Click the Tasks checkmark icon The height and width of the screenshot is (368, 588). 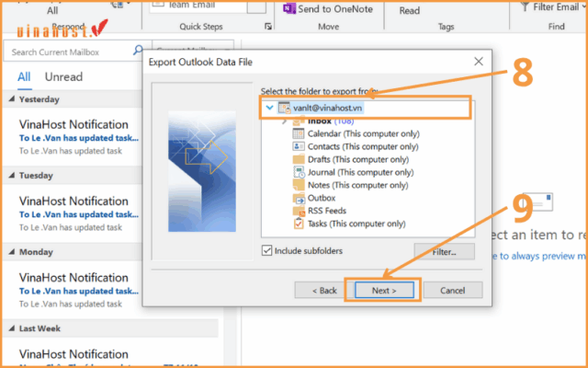point(299,224)
